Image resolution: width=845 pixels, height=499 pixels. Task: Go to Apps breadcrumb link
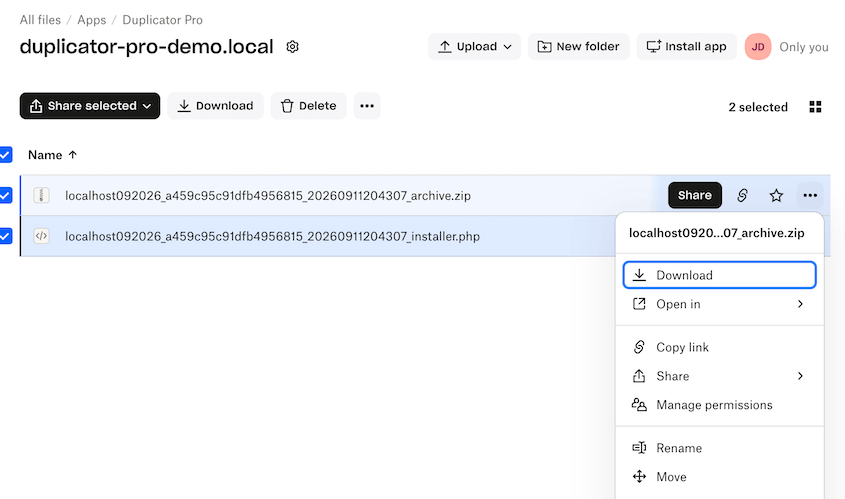pyautogui.click(x=92, y=20)
